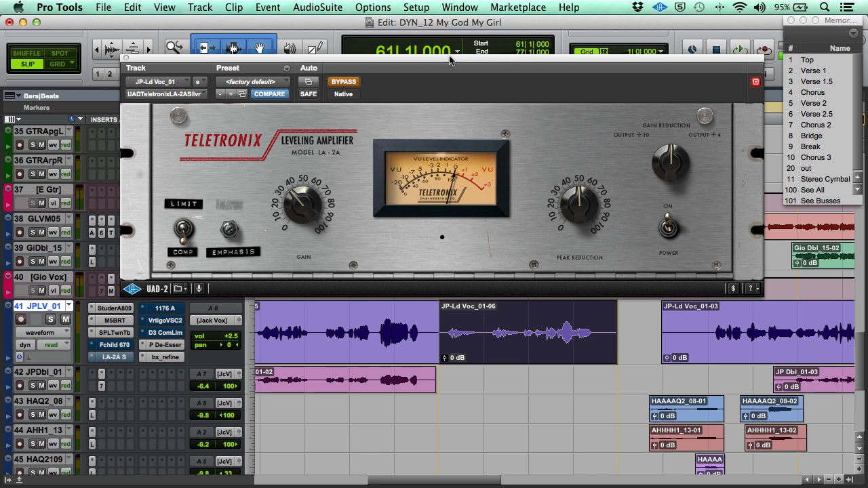Image resolution: width=868 pixels, height=488 pixels.
Task: Select the Scrubber speaker tool
Action: tap(290, 48)
